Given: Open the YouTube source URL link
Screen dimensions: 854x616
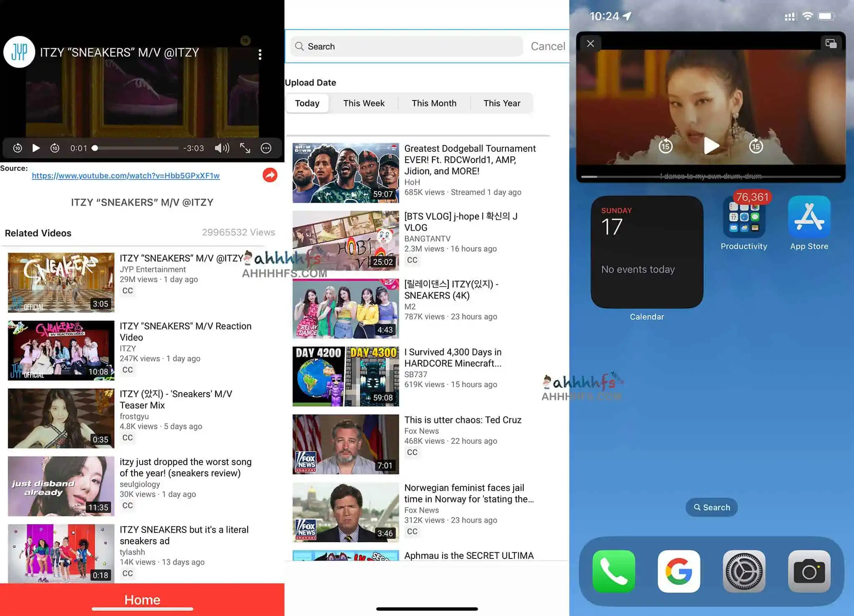Looking at the screenshot, I should click(126, 176).
